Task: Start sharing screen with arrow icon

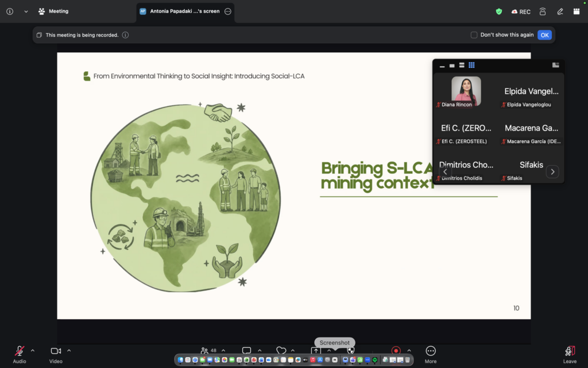Action: pos(316,351)
